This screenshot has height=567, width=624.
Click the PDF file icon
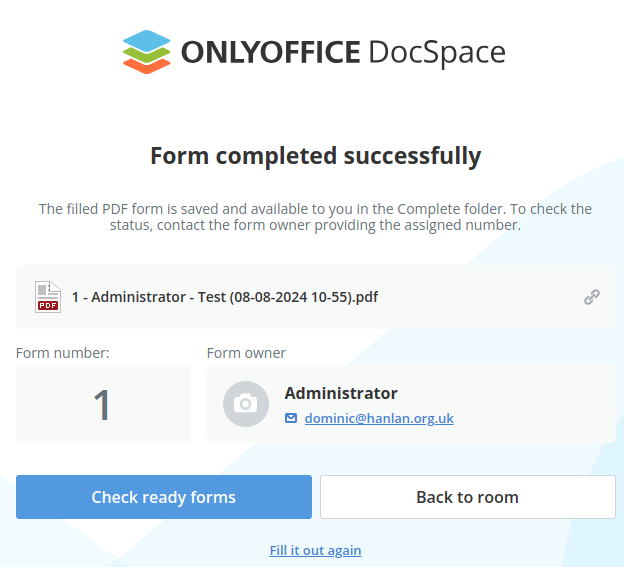pos(48,297)
